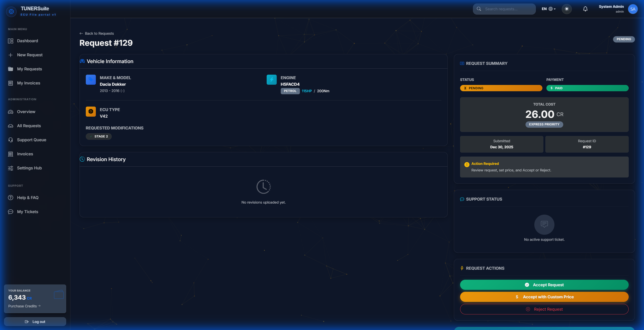Screen dimensions: 644x330
Task: Open the Overview section
Action: point(26,112)
